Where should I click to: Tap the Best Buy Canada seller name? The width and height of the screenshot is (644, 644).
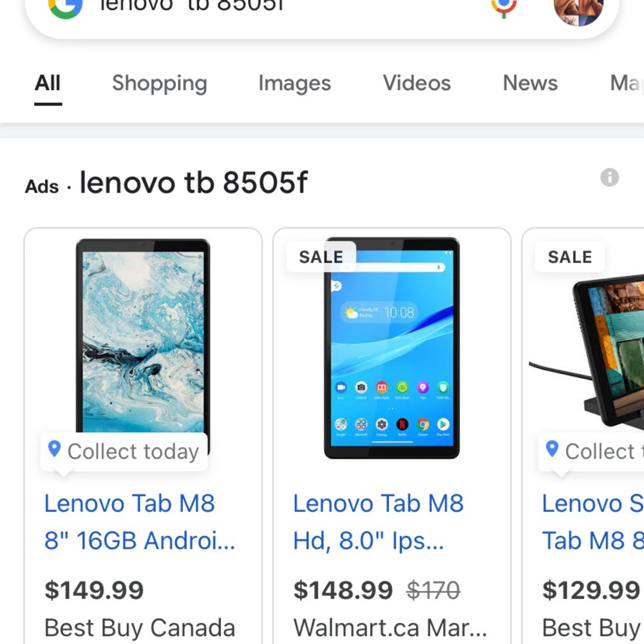tap(140, 628)
